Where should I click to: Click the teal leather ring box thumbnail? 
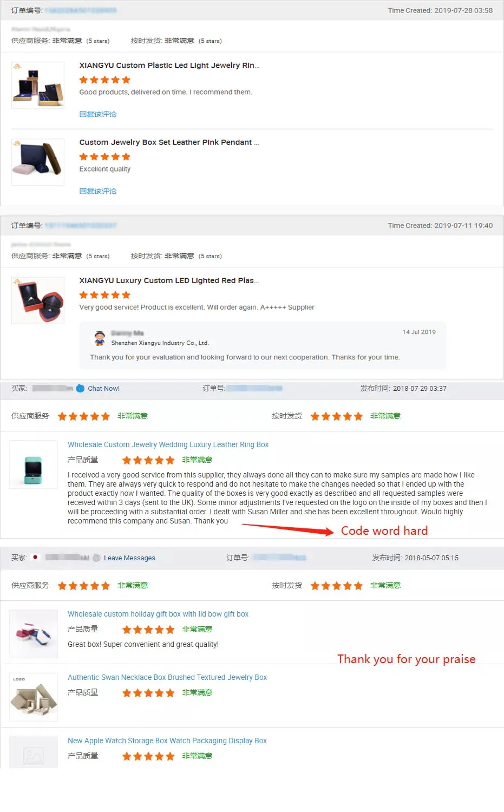point(34,464)
